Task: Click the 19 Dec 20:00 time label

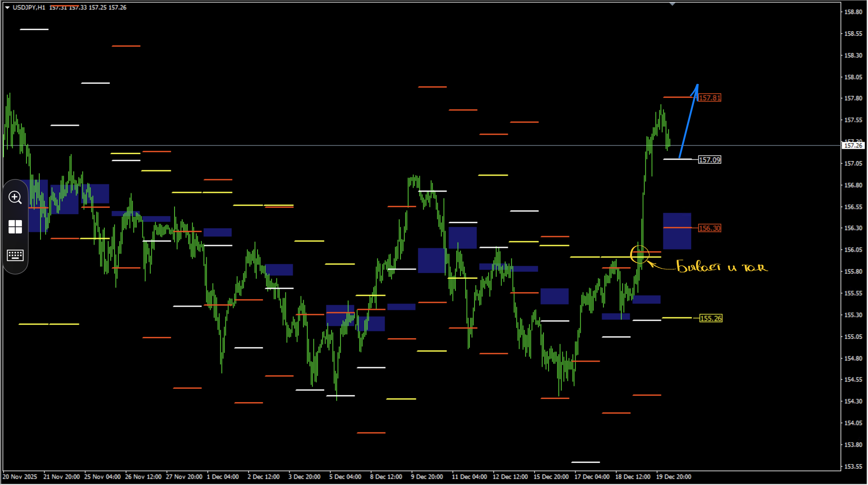Action: 674,477
